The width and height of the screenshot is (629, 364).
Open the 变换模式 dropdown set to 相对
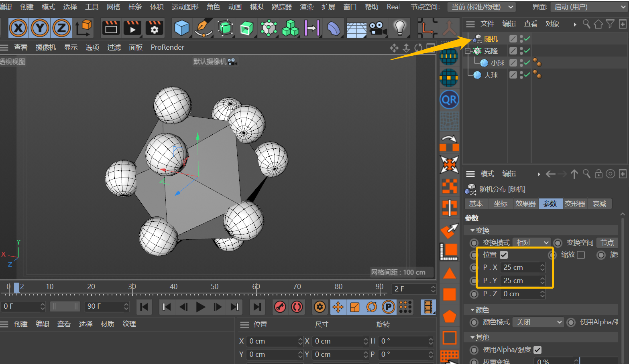click(531, 243)
